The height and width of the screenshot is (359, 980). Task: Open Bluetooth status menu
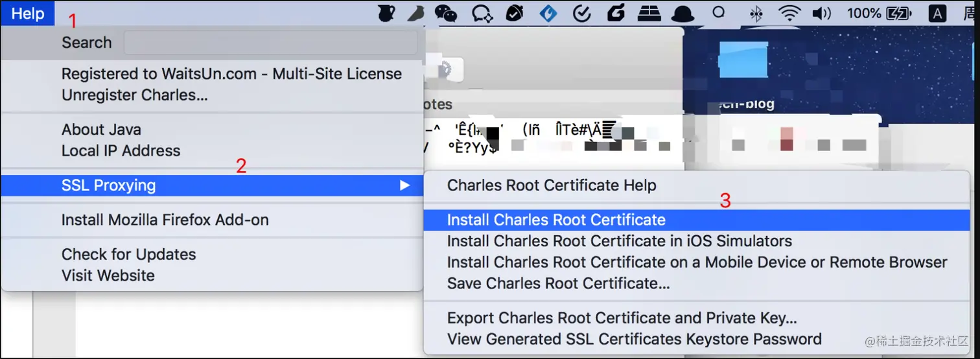tap(756, 13)
